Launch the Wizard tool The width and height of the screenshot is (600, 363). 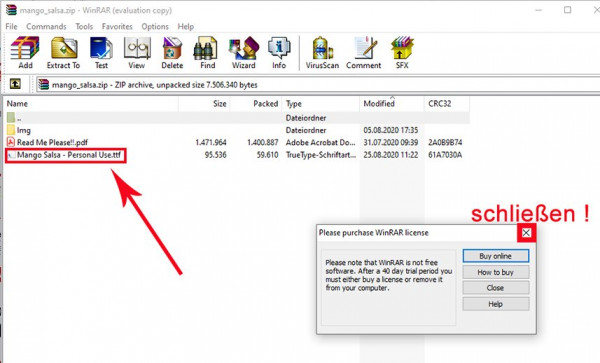click(243, 52)
